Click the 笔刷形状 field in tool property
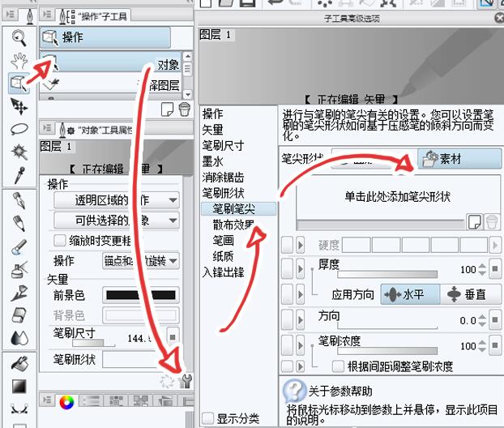This screenshot has width=504, height=428. pyautogui.click(x=142, y=359)
